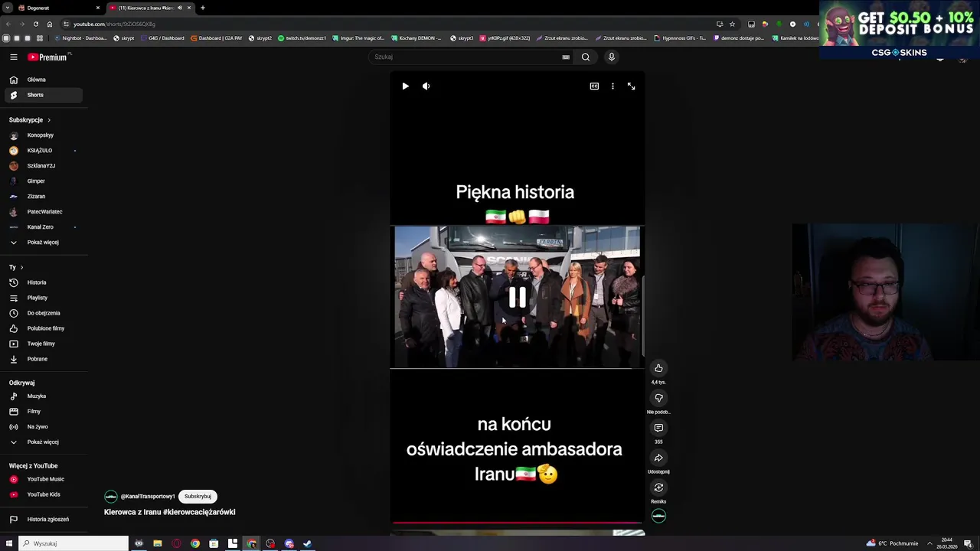Click the search magnifier button
The height and width of the screenshot is (551, 980).
(586, 57)
